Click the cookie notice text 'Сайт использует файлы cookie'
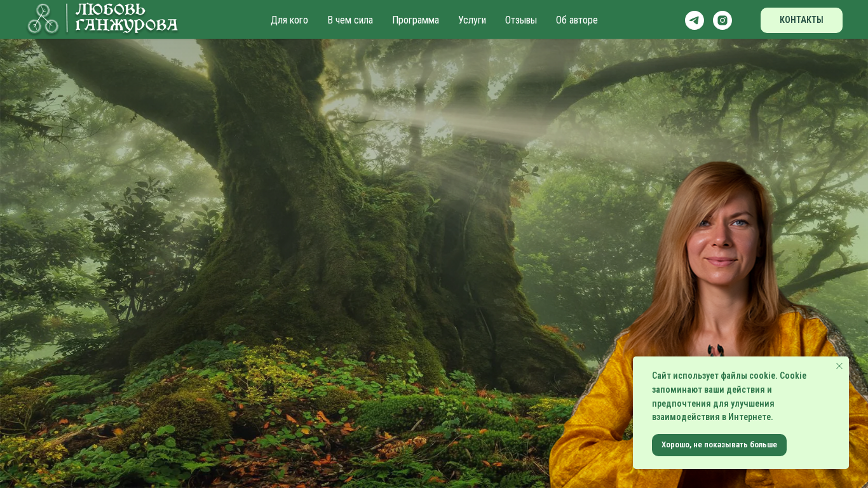 point(714,376)
